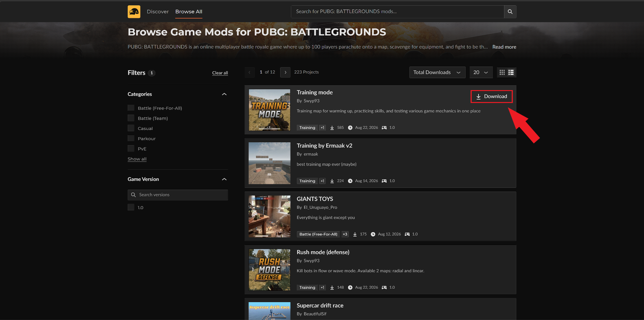Image resolution: width=644 pixels, height=320 pixels.
Task: Open Rush mode (defense) project title
Action: point(323,252)
